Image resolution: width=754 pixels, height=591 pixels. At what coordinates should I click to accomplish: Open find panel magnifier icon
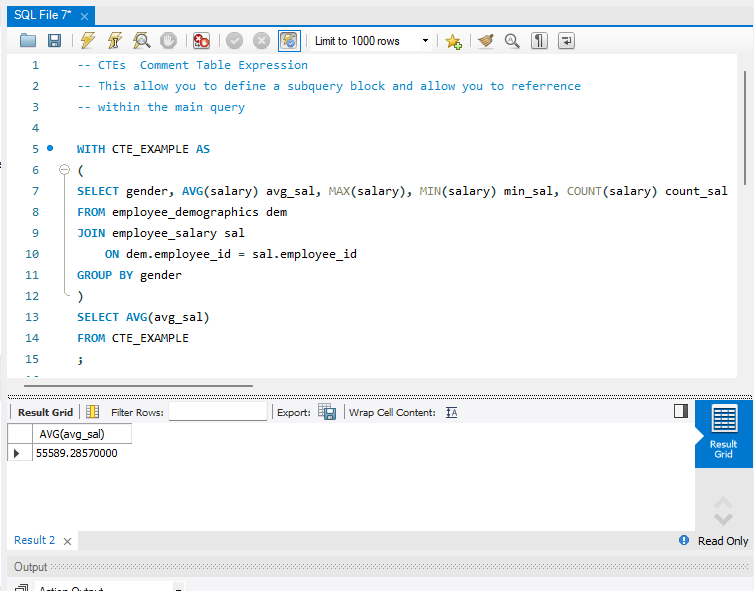click(x=512, y=41)
